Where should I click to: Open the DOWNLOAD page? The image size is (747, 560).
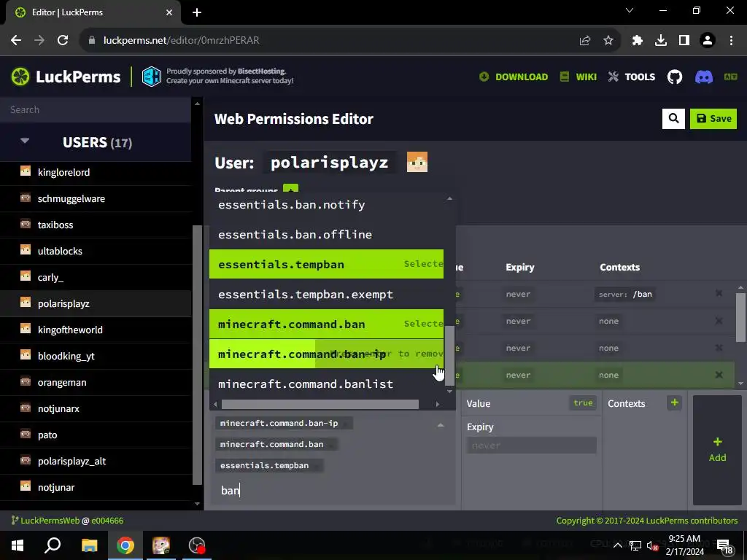[x=514, y=77]
